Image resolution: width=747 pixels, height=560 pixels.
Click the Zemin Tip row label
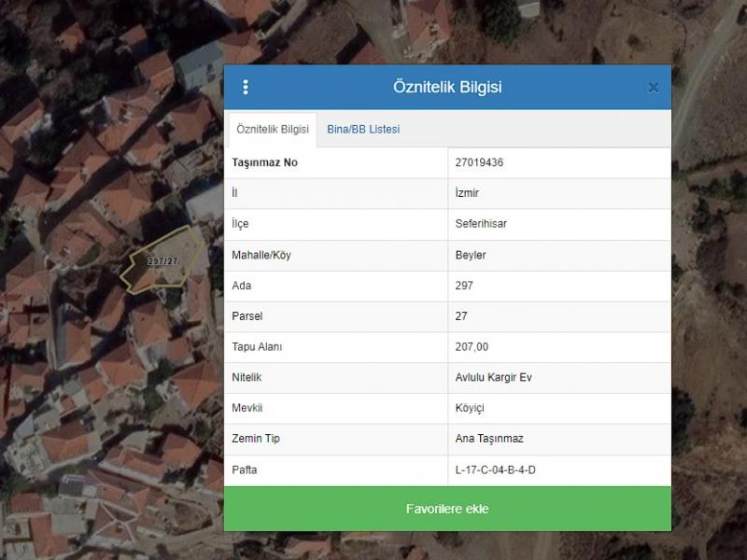(x=255, y=439)
